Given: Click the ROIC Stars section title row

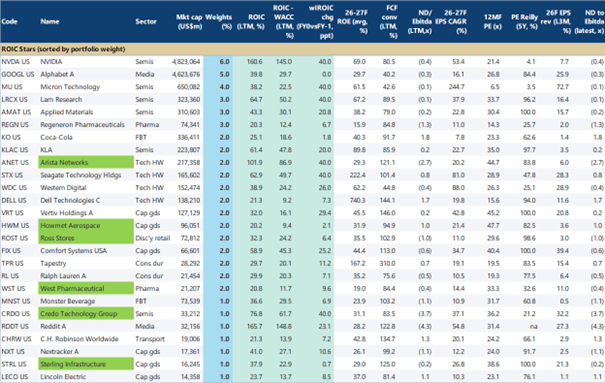Looking at the screenshot, I should pyautogui.click(x=302, y=49).
